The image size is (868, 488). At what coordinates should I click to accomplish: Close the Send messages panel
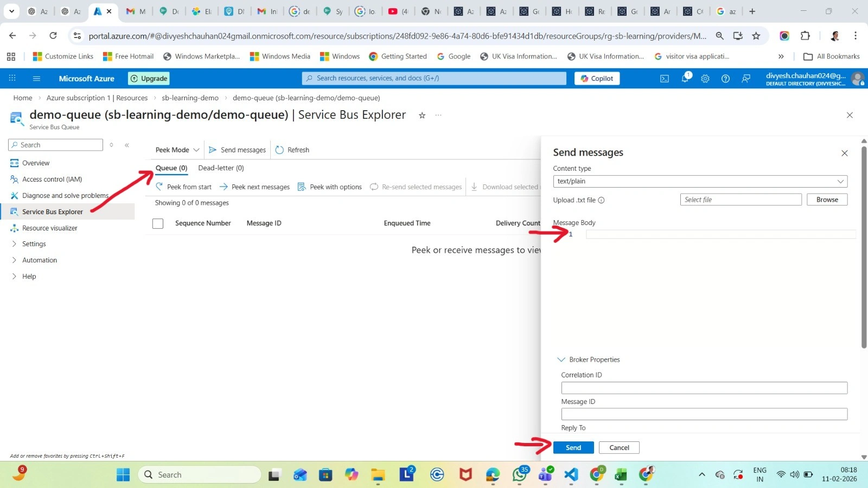pos(845,153)
